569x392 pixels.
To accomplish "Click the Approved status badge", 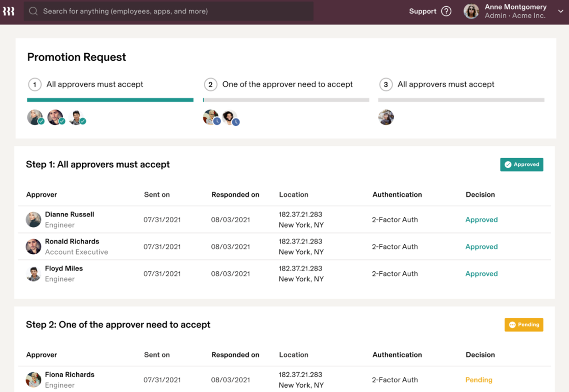I will point(521,164).
